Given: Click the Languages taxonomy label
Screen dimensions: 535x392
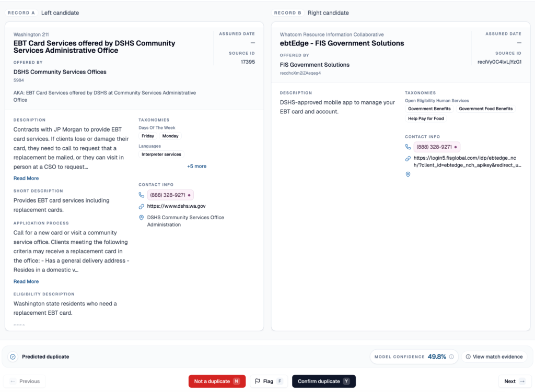Looking at the screenshot, I should pos(149,146).
